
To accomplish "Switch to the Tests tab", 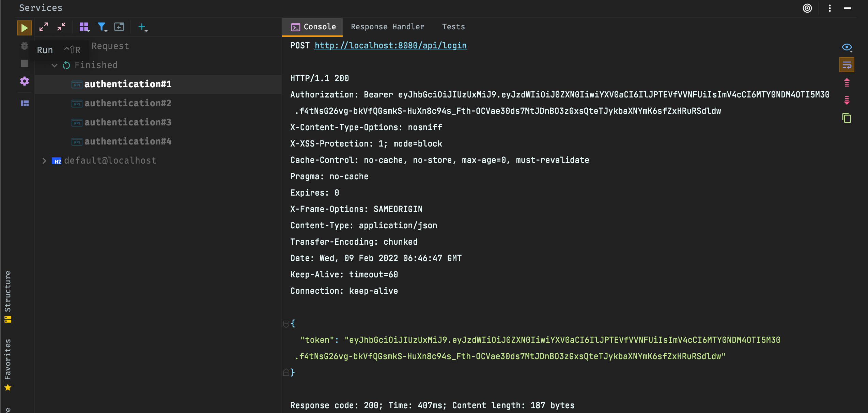I will click(453, 27).
